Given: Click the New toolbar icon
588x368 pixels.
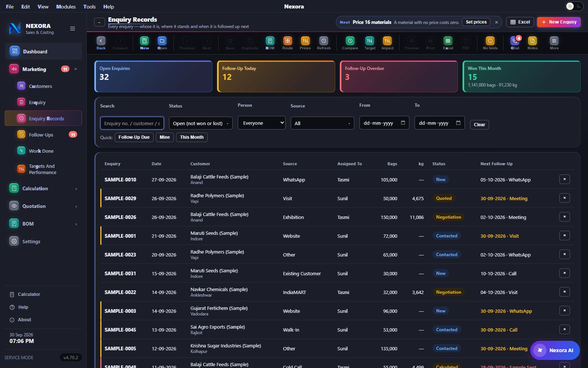Looking at the screenshot, I should point(144,43).
